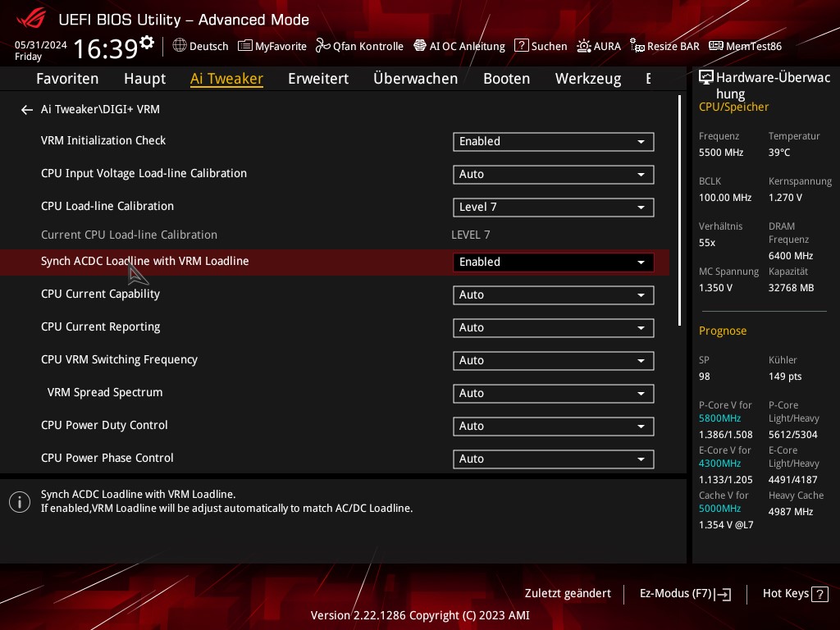Viewport: 840px width, 630px height.
Task: Click the 5800MHz P-Core link
Action: [719, 418]
